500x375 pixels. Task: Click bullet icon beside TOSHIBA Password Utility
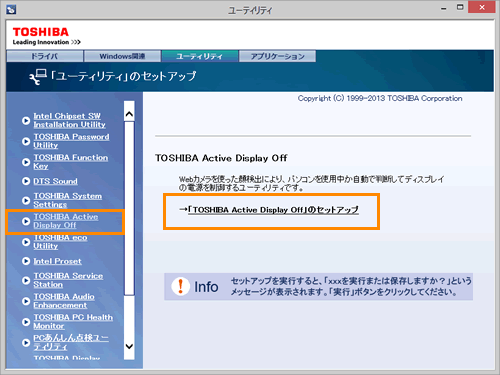point(26,141)
